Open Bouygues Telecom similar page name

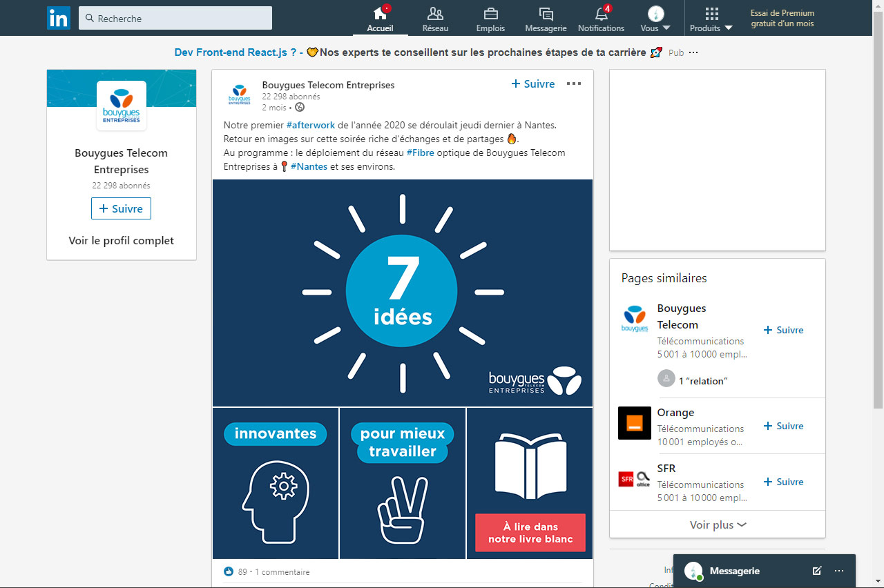click(x=682, y=316)
